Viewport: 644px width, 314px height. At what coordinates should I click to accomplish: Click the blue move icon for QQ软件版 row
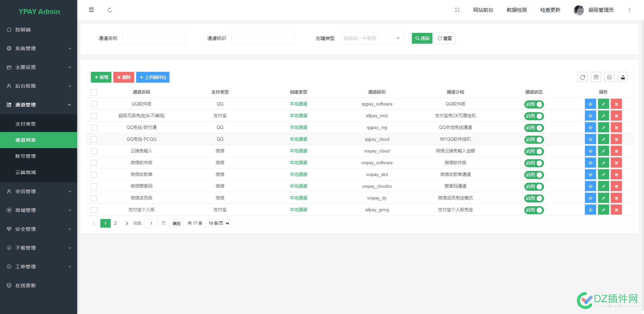click(590, 104)
